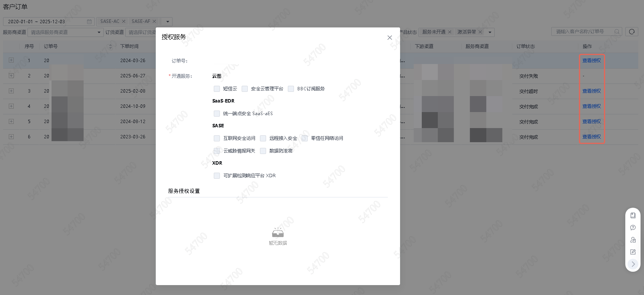Click the date range 2020-01-01 ~ 2025-12-03 field

coord(48,22)
